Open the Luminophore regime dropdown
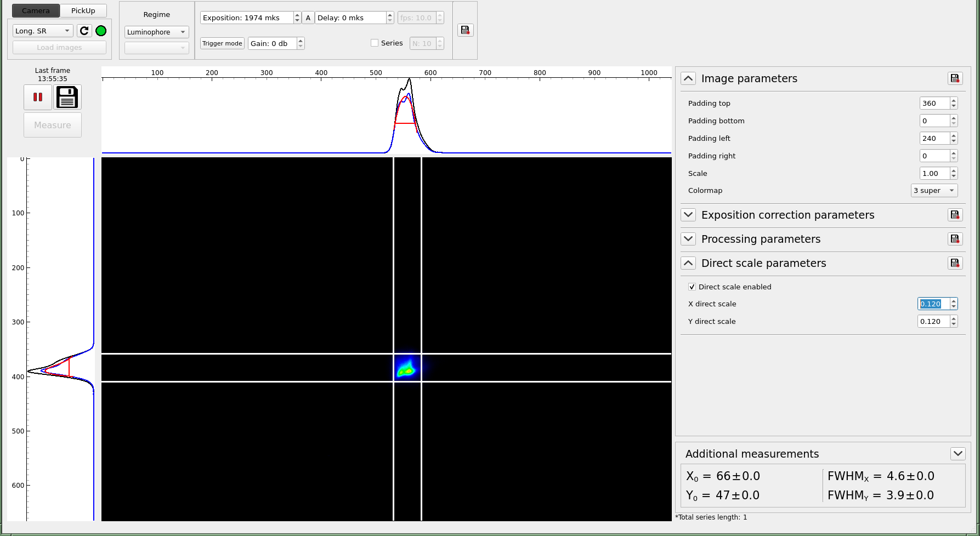Viewport: 980px width, 536px height. (156, 32)
